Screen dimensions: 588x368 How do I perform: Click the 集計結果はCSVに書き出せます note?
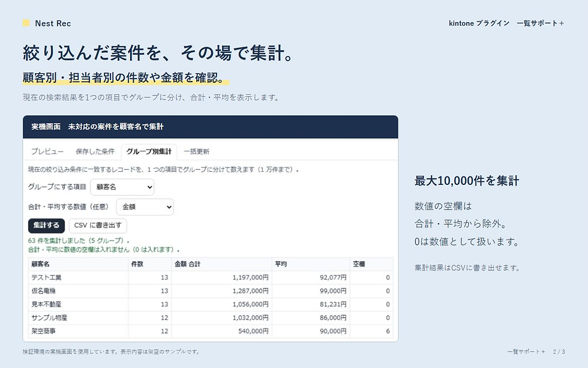tap(467, 268)
